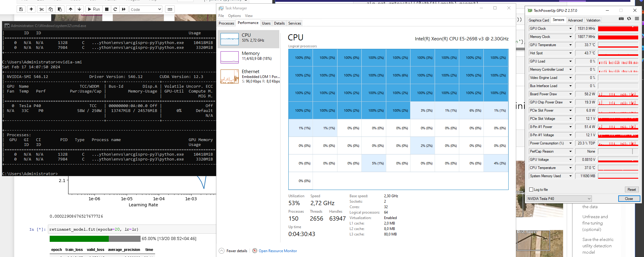Image resolution: width=644 pixels, height=257 pixels.
Task: Click the Task Manager title bar icon
Action: (221, 8)
